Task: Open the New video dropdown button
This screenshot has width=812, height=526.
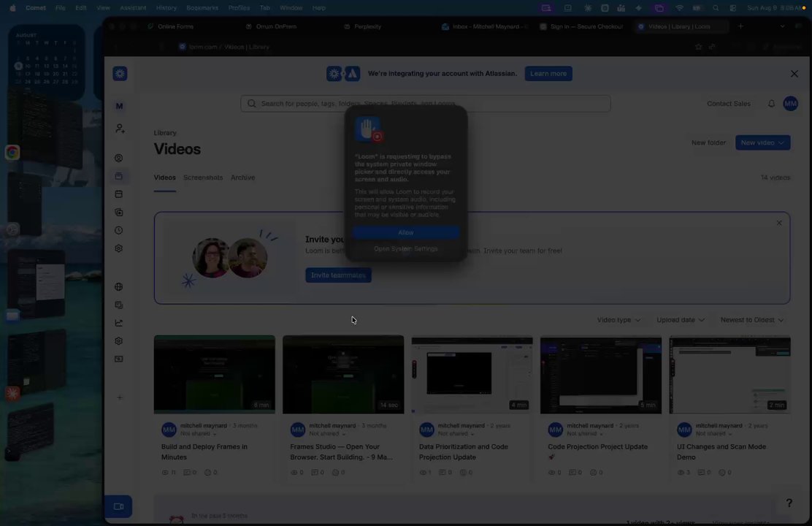Action: click(762, 142)
